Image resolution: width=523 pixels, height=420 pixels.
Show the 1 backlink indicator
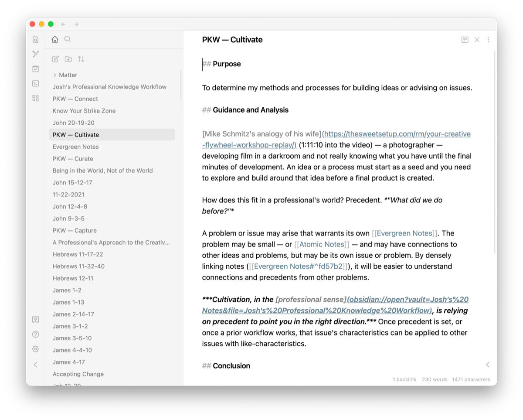click(404, 379)
